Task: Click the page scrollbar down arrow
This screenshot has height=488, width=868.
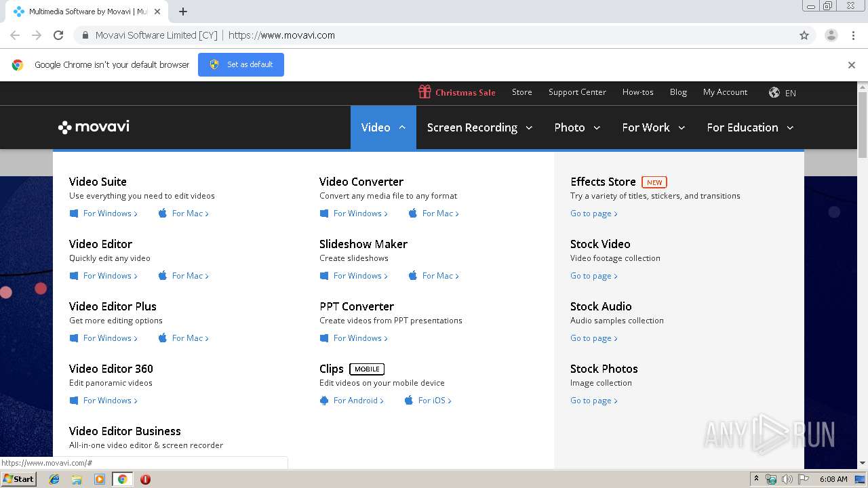Action: (x=863, y=463)
